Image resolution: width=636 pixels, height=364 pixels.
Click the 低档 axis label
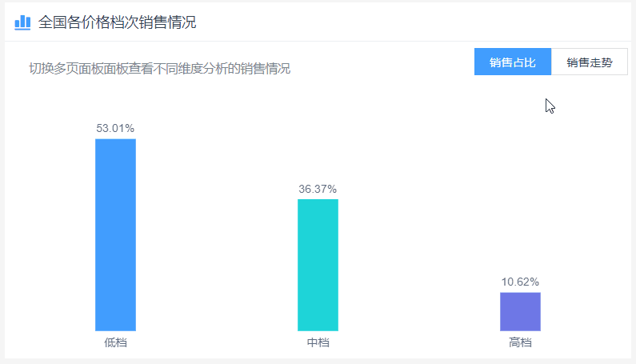click(115, 343)
